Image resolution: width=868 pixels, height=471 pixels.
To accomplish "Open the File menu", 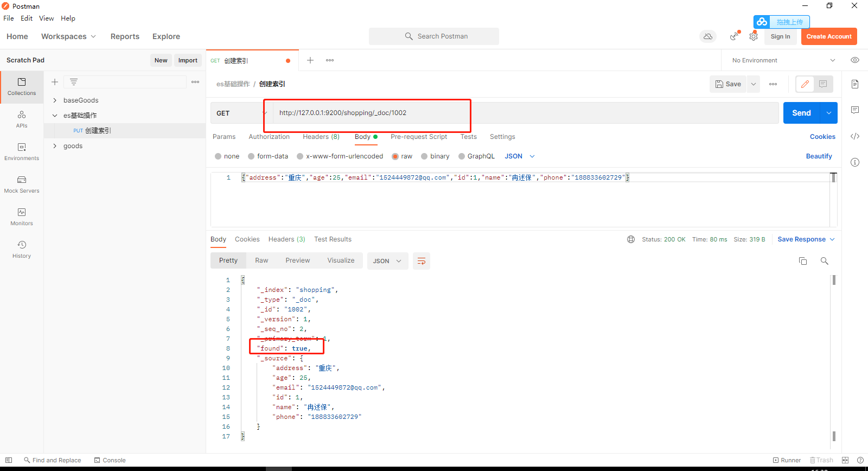I will pos(9,18).
